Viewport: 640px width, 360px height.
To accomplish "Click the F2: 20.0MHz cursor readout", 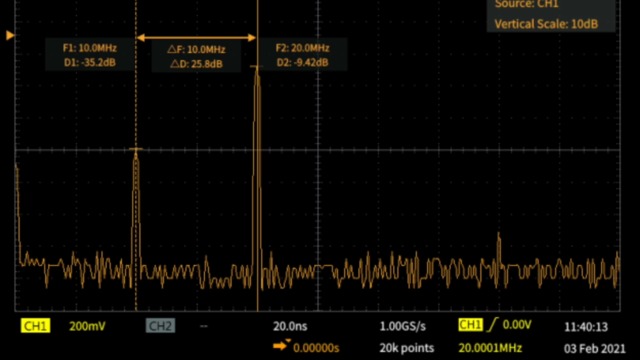I will click(302, 48).
